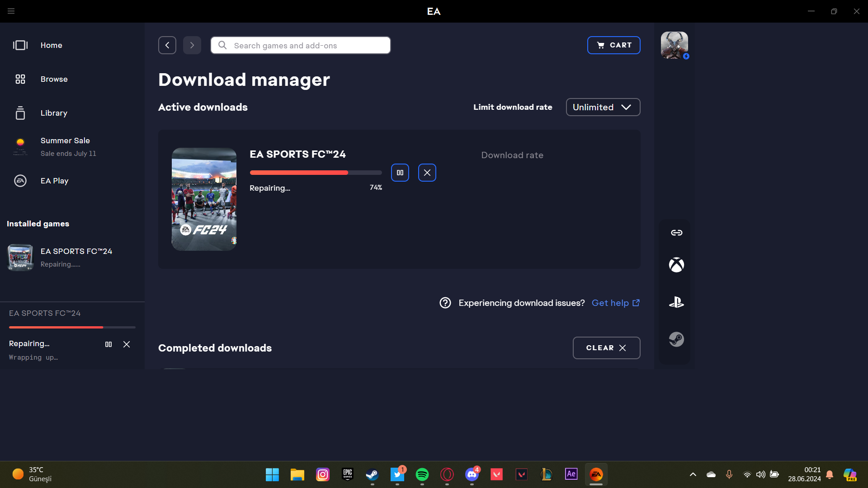Cancel the FC 24 repair in main panel
This screenshot has width=868, height=488.
(x=427, y=173)
